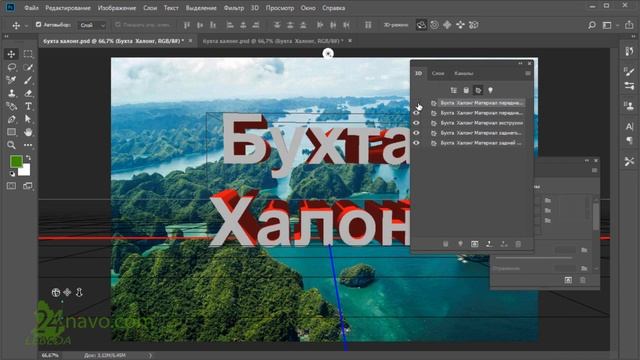Viewport: 640px width, 360px height.
Task: Hide the Материал задней material in the last row
Action: pyautogui.click(x=416, y=143)
